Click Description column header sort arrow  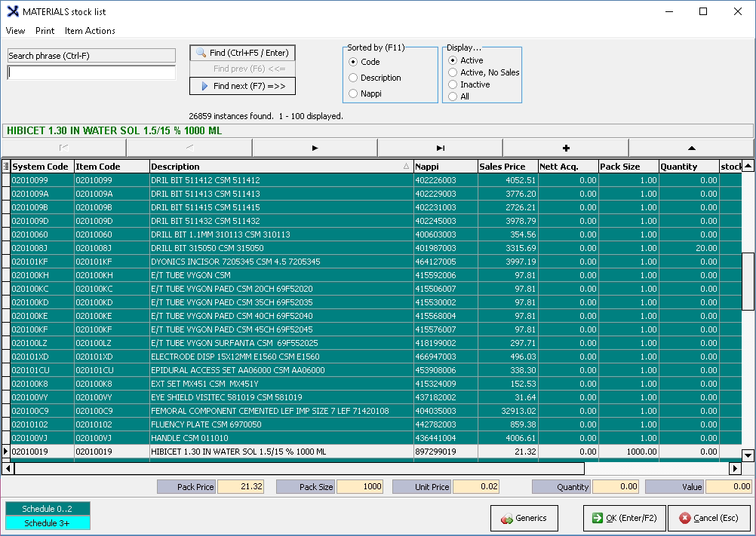coord(407,167)
